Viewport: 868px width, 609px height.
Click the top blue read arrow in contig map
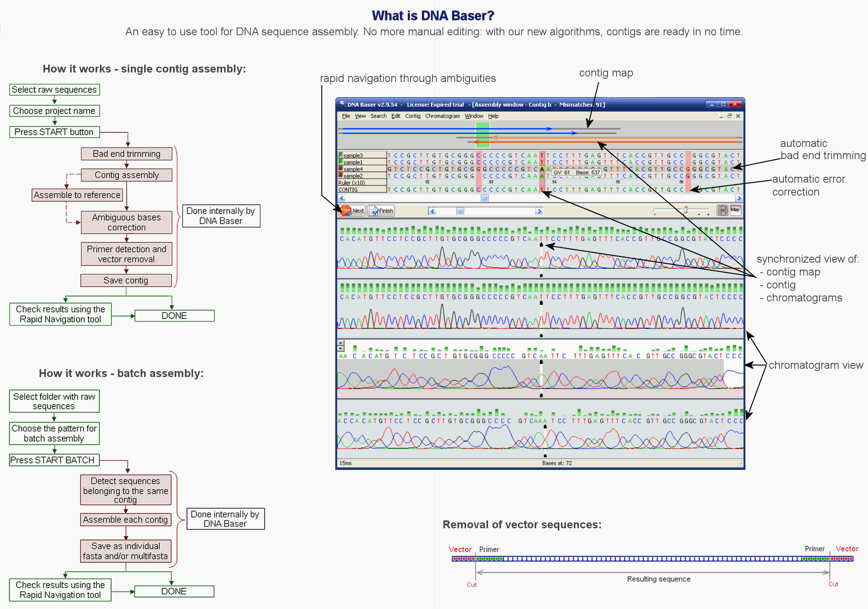pyautogui.click(x=447, y=129)
